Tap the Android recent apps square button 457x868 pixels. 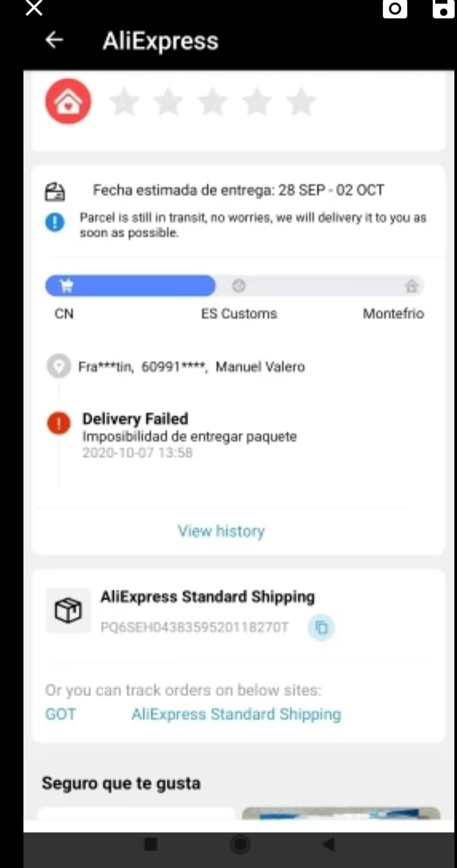pos(151,845)
